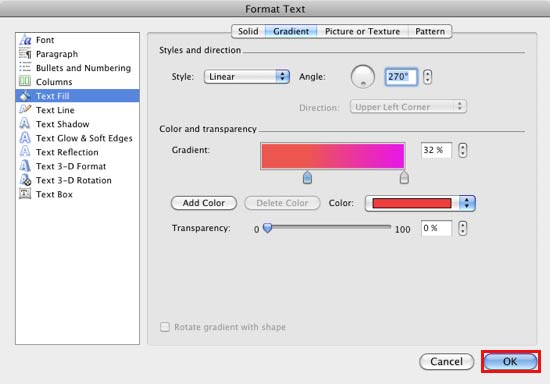Select the Text Line label
This screenshot has height=384, width=550.
(55, 110)
